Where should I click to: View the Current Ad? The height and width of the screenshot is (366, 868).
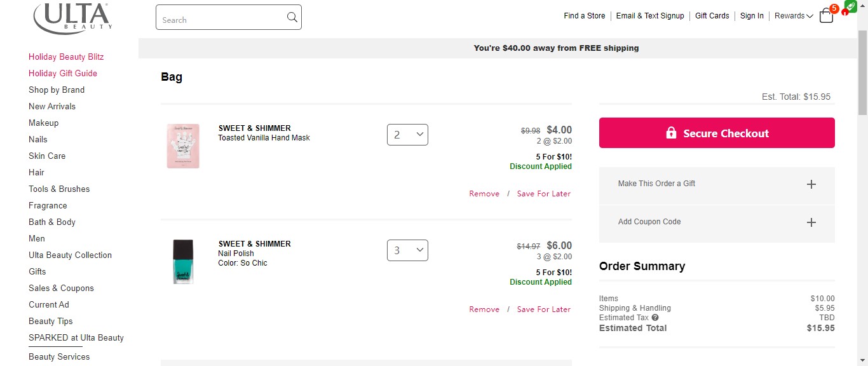pyautogui.click(x=49, y=304)
